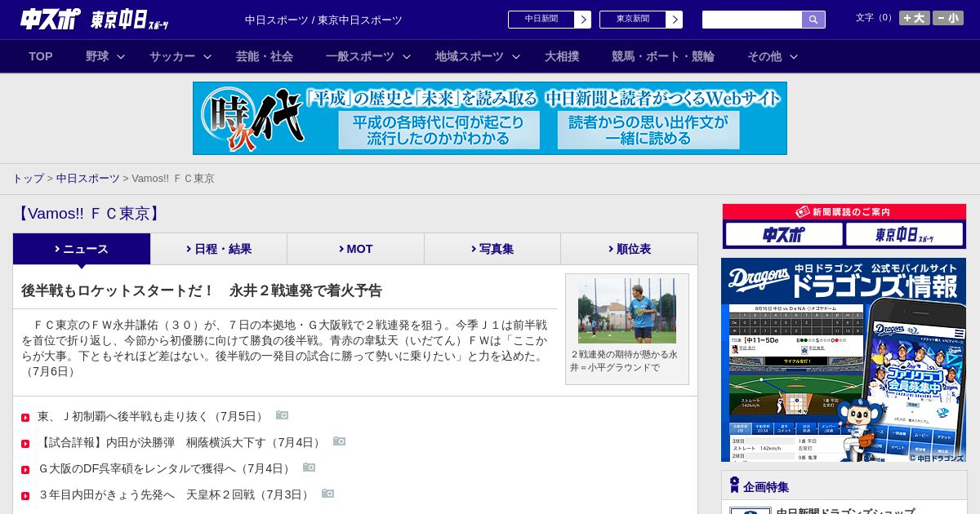Viewport: 980px width, 514px height.
Task: Click the search magnifier button
Action: [813, 20]
